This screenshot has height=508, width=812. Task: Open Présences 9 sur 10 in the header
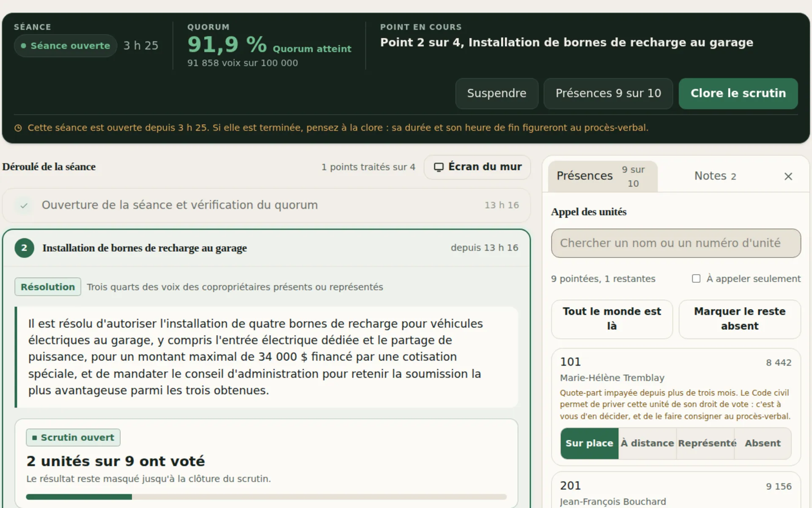[608, 94]
